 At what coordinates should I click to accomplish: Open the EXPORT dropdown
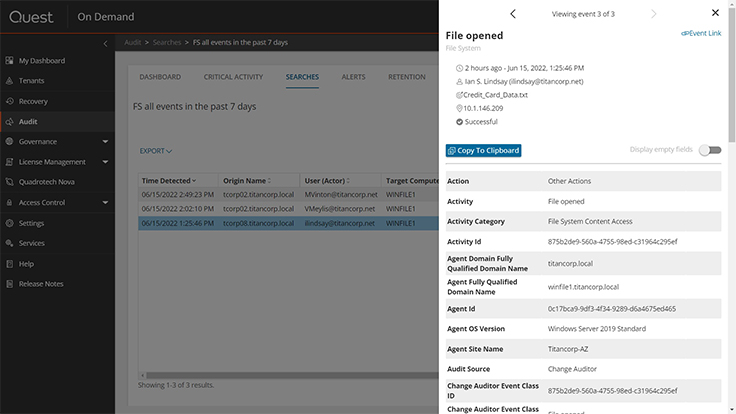[155, 151]
